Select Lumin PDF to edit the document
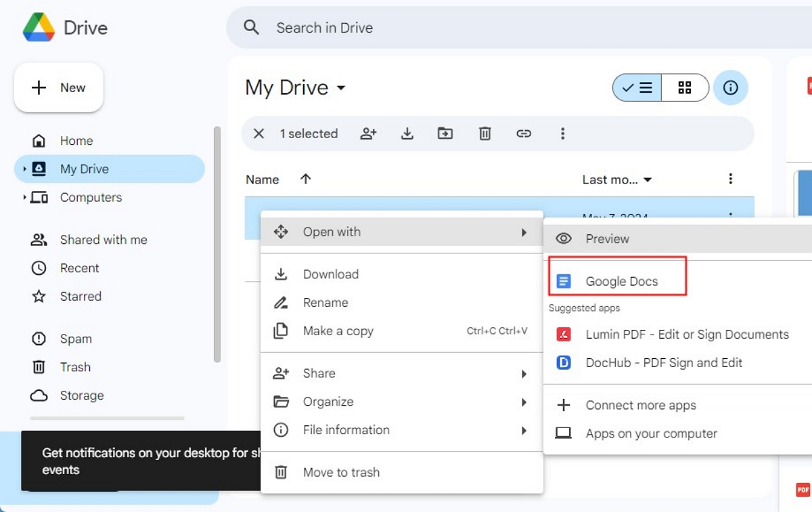 (x=687, y=334)
